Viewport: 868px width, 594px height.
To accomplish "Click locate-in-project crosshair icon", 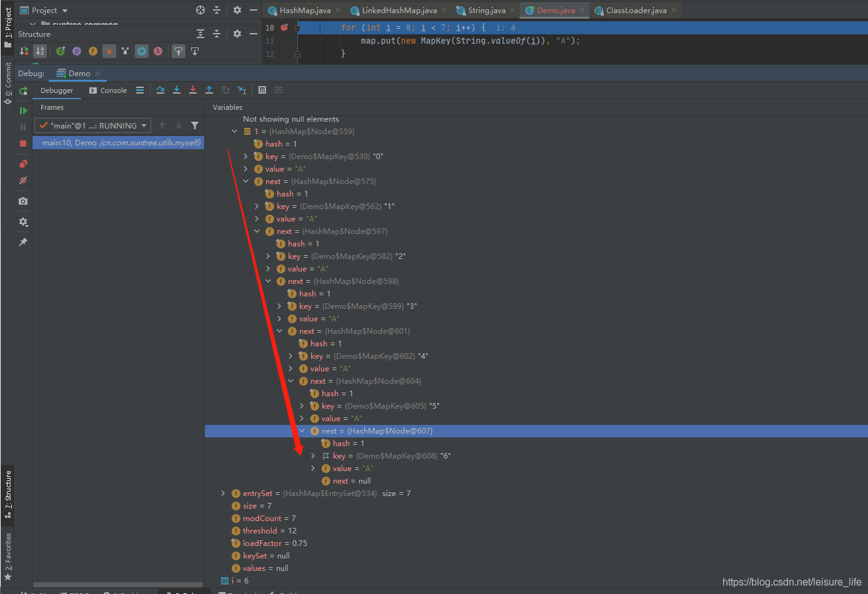I will click(x=200, y=10).
